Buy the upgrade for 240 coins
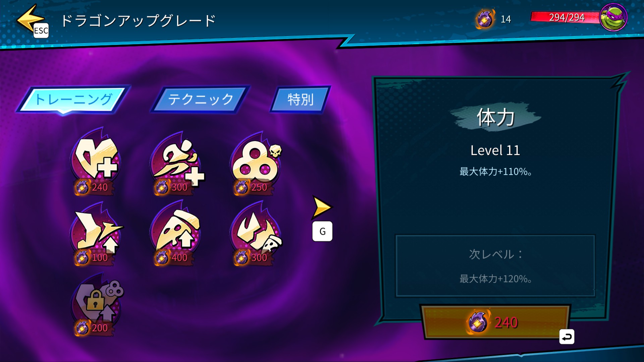 495,322
